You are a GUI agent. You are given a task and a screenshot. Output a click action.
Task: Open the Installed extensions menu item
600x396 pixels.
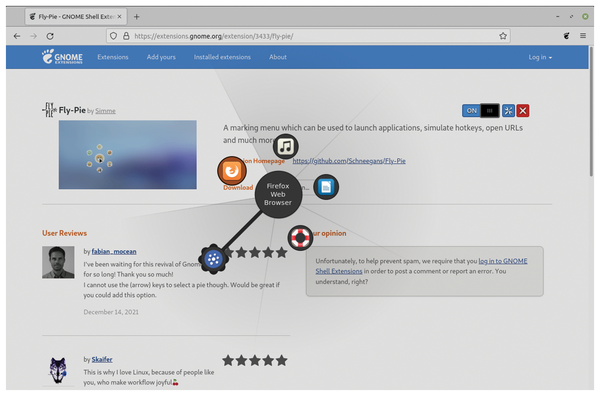pyautogui.click(x=222, y=57)
